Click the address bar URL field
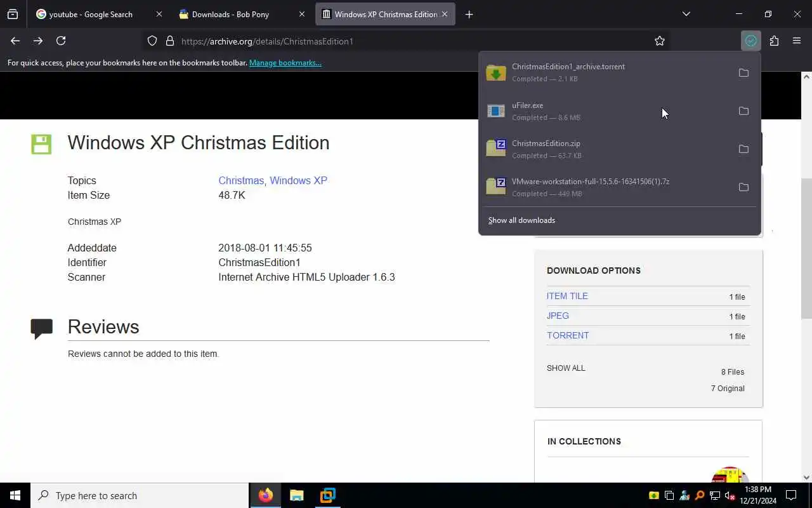The width and height of the screenshot is (812, 508). 406,41
